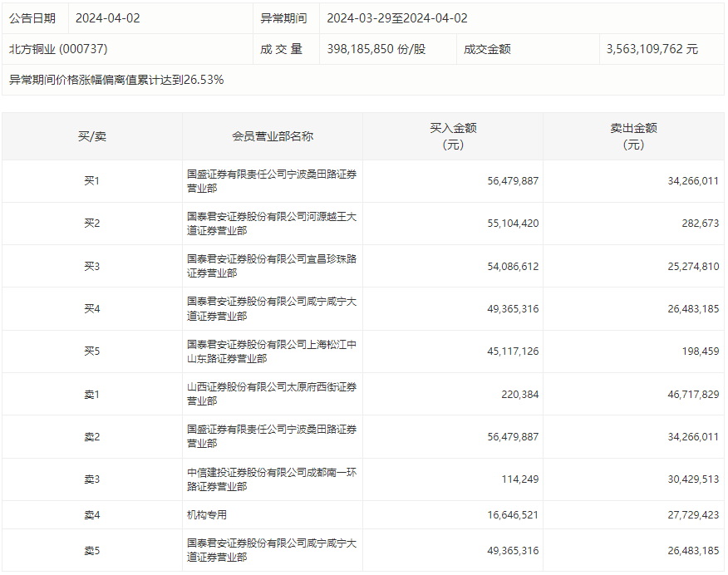
Task: Select buy amount 54,086,612
Action: tap(513, 267)
